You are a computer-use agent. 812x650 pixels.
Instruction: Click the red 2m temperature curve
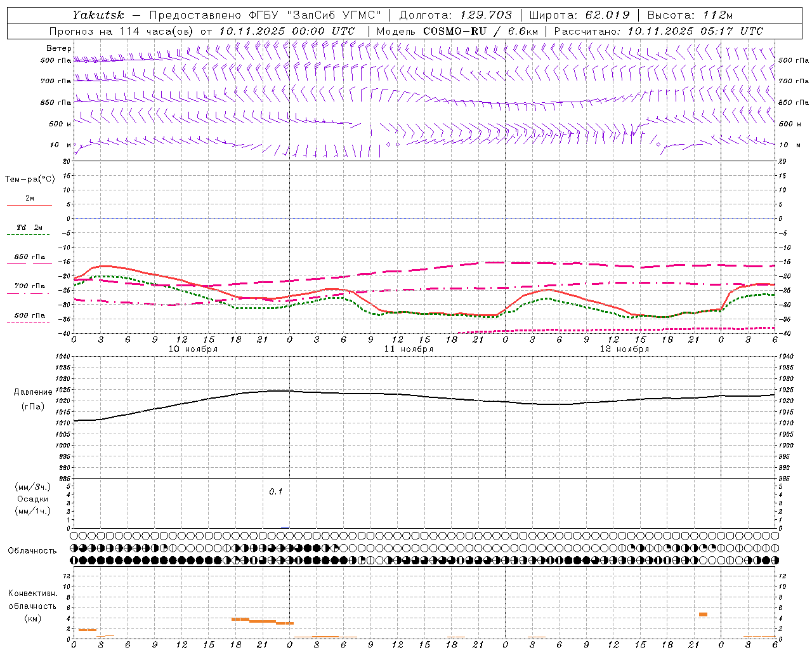pos(424,313)
